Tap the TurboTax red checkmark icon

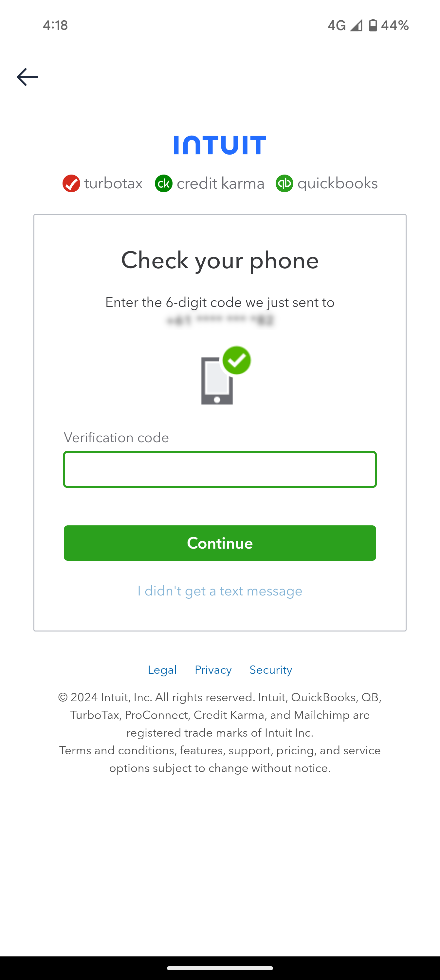(71, 183)
